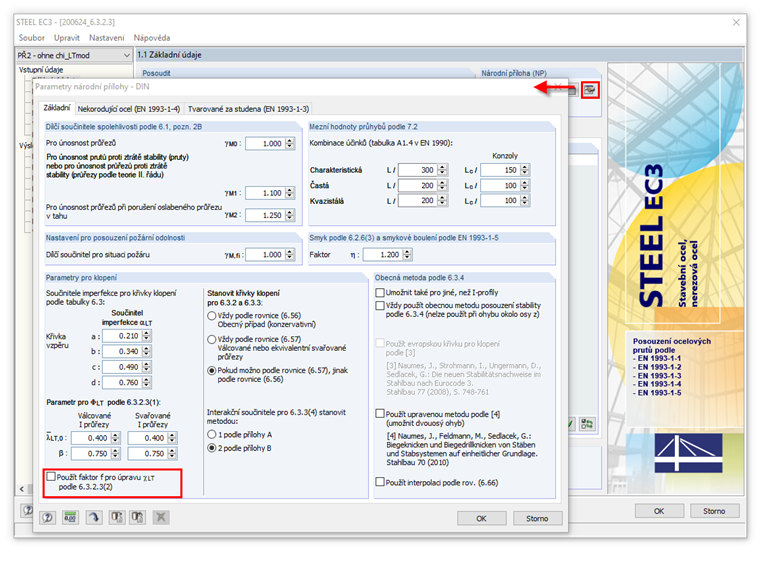Choose 'Pokud možno podle rovnice (6.57)' option

[x=212, y=370]
